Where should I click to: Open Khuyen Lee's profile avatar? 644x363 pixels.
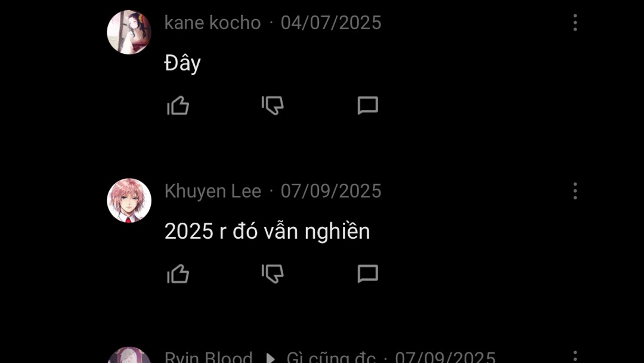[129, 201]
